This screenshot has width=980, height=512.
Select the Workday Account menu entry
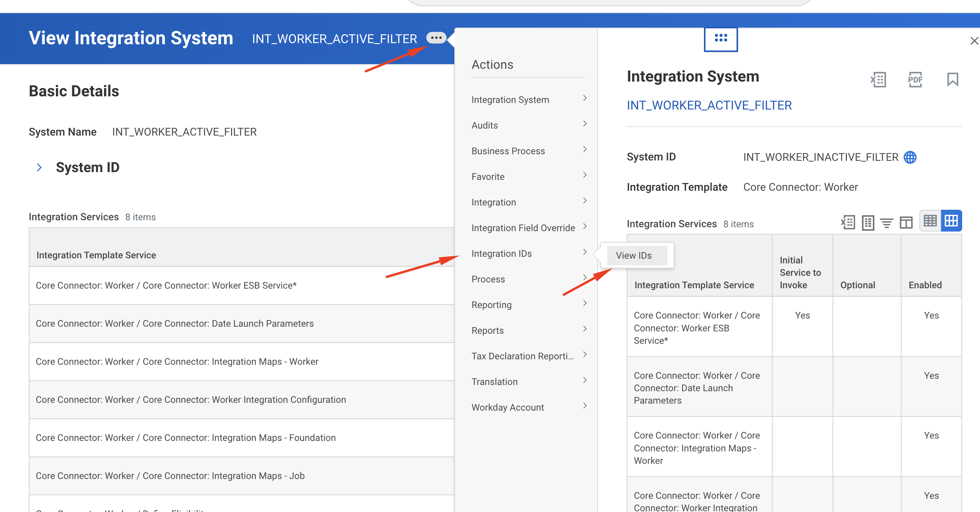point(507,408)
